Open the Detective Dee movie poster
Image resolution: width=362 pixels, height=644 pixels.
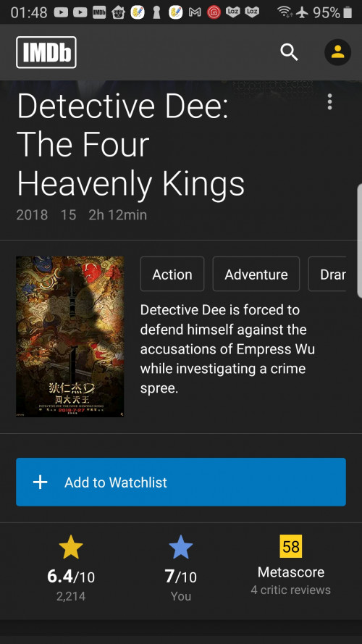pyautogui.click(x=70, y=336)
